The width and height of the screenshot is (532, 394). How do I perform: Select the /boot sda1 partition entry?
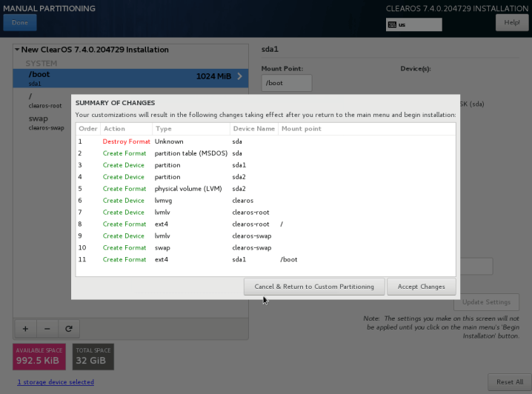pyautogui.click(x=130, y=79)
